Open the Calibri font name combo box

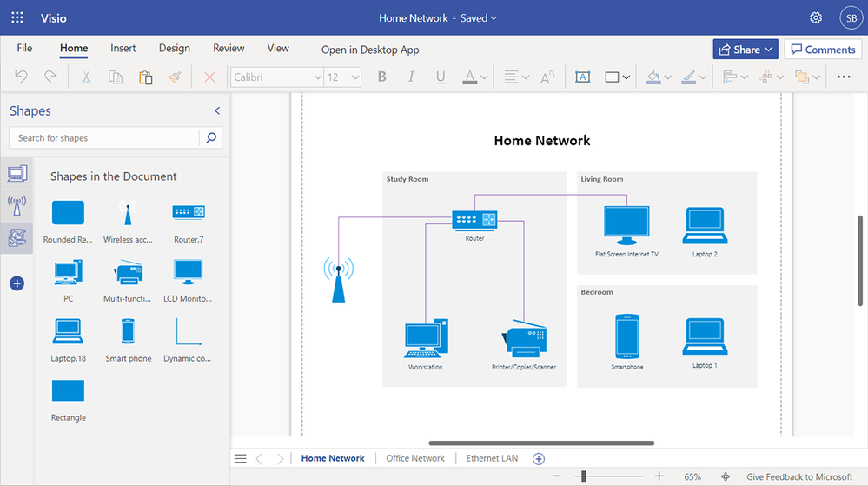tap(277, 77)
